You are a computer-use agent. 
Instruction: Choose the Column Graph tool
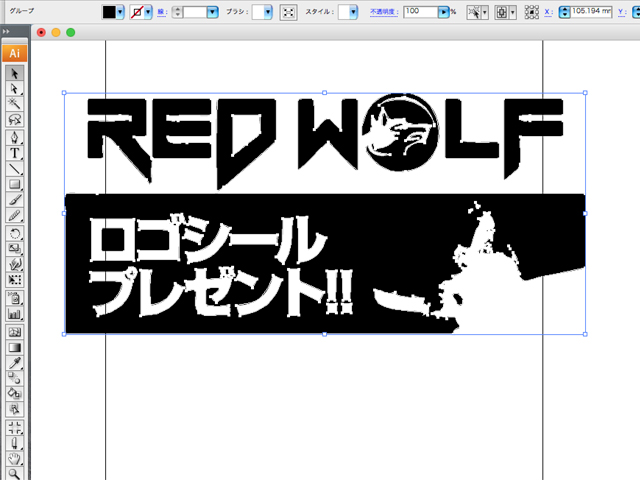[15, 313]
